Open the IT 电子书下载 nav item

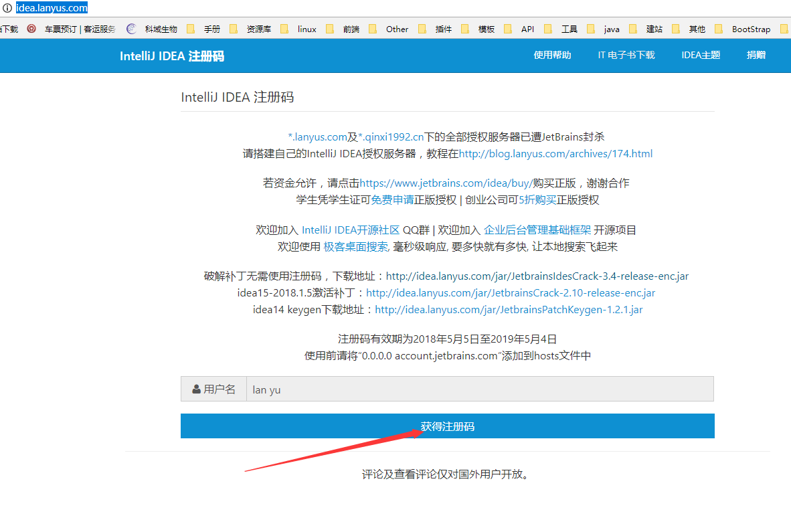coord(626,55)
